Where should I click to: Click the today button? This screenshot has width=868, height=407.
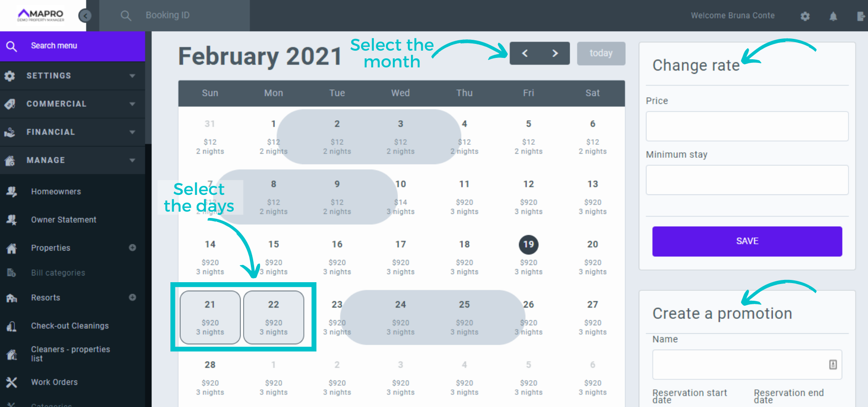click(601, 53)
